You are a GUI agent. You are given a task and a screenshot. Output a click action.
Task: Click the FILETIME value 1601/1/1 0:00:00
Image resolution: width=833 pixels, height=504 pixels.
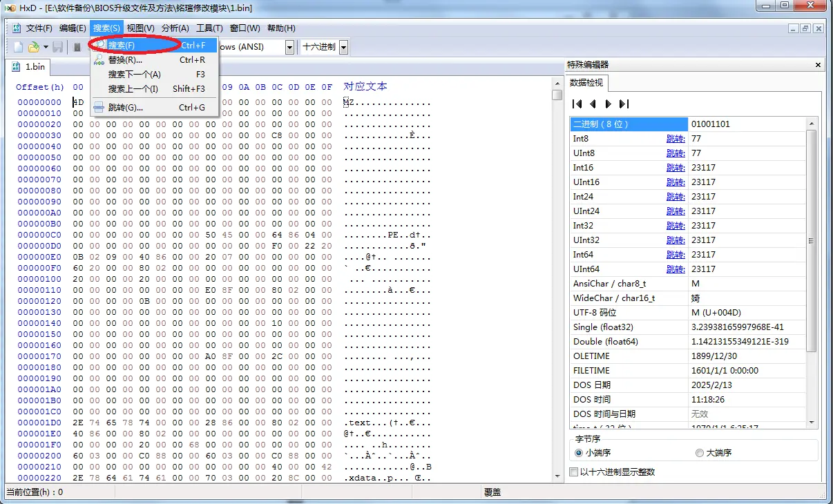[x=725, y=371]
